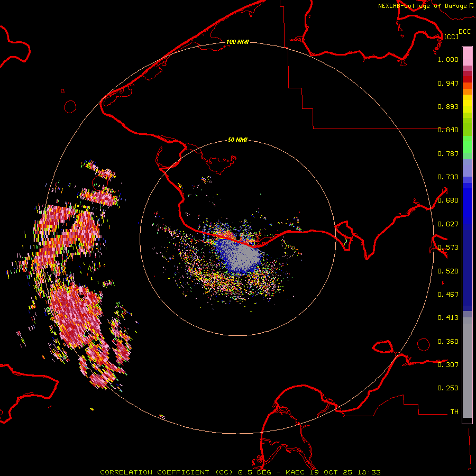Pick the orange color bar segment
This screenshot has height=476, width=476.
point(467,91)
